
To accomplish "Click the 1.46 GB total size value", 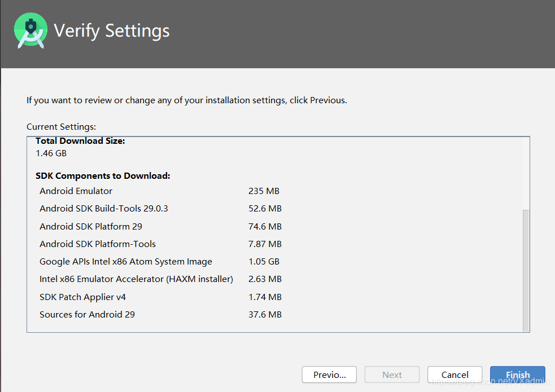I will pyautogui.click(x=51, y=153).
